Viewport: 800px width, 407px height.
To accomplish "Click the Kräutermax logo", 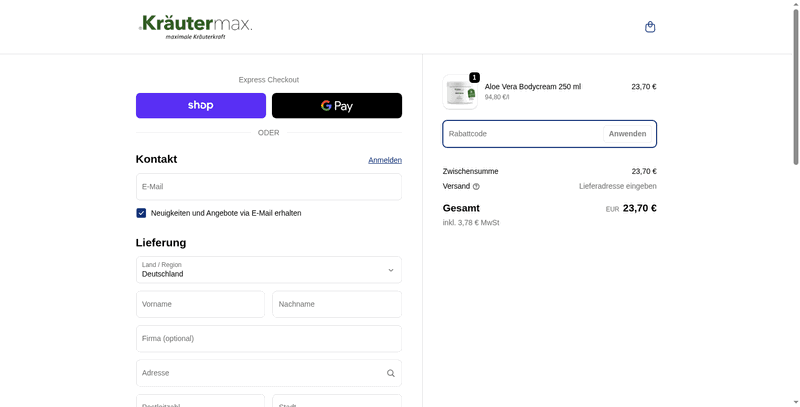I will pos(195,27).
